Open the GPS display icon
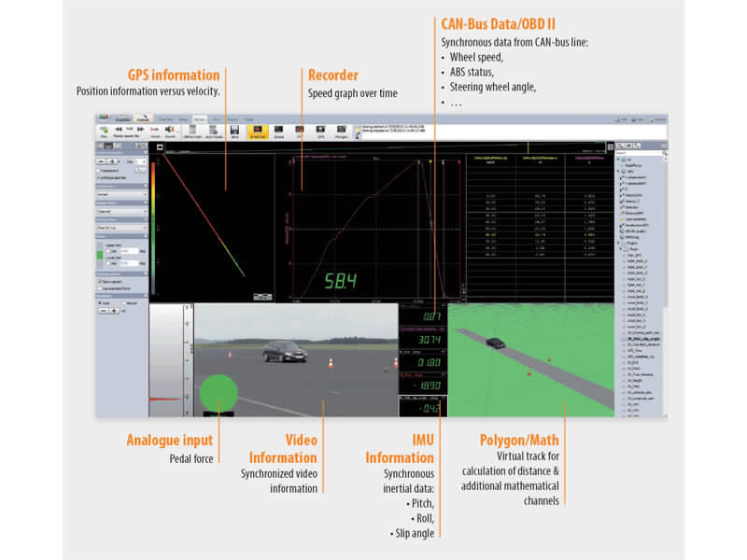 (319, 131)
